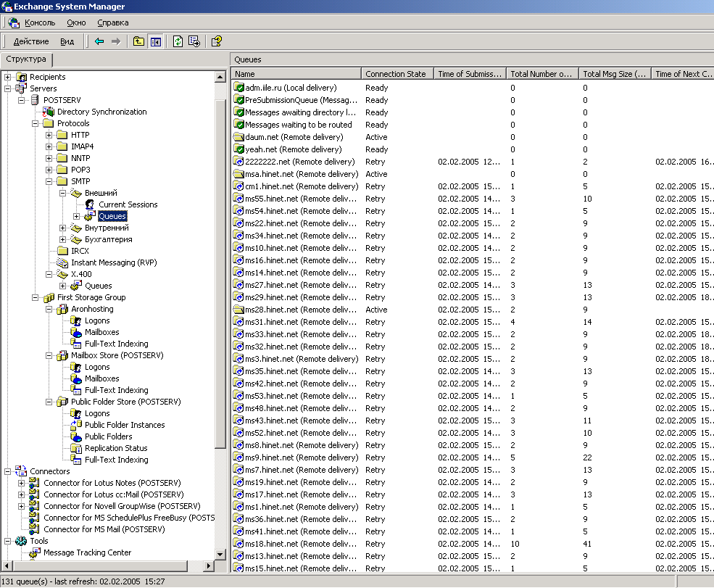Click the daum.net queue folder icon
714x588 pixels.
[x=238, y=136]
